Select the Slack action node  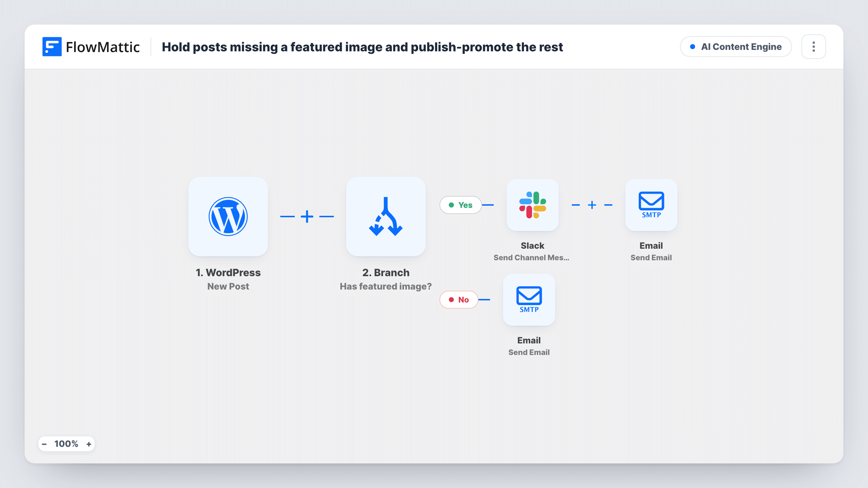(x=533, y=205)
